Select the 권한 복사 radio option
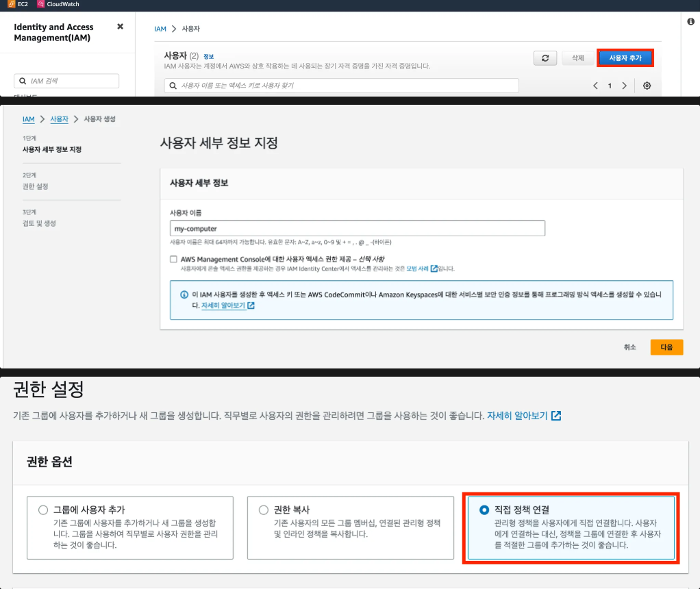Screen dimensions: 700x589 point(264,510)
